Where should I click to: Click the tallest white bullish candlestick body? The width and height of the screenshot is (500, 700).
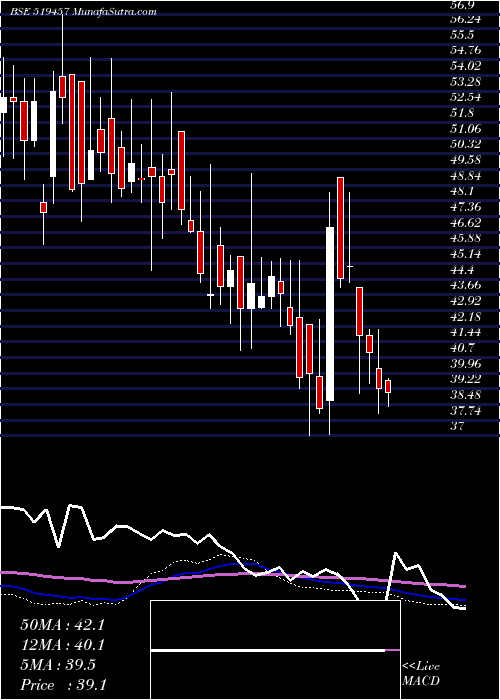pos(330,314)
